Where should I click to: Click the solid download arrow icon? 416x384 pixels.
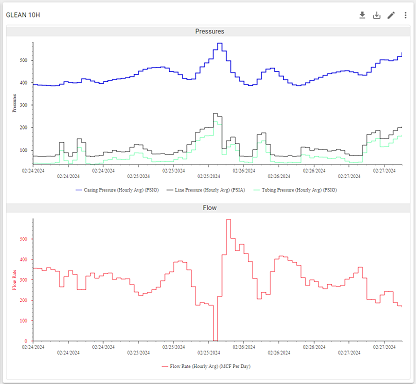pos(362,15)
